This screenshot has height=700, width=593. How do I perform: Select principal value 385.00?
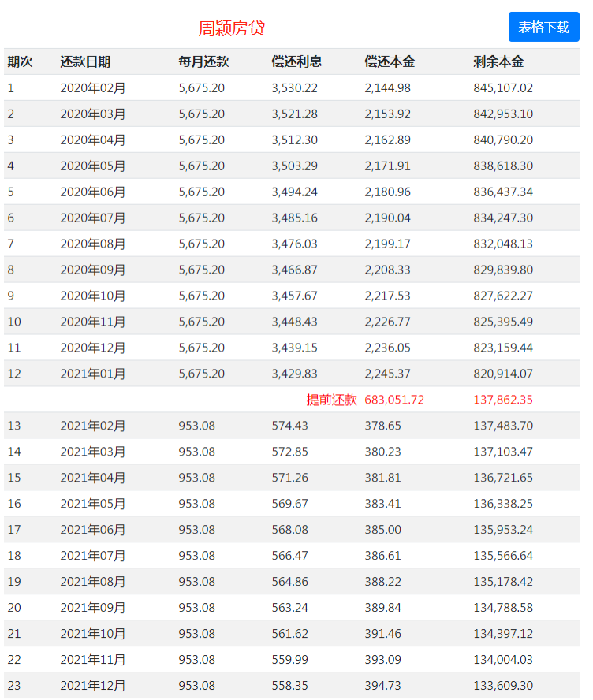pyautogui.click(x=382, y=530)
